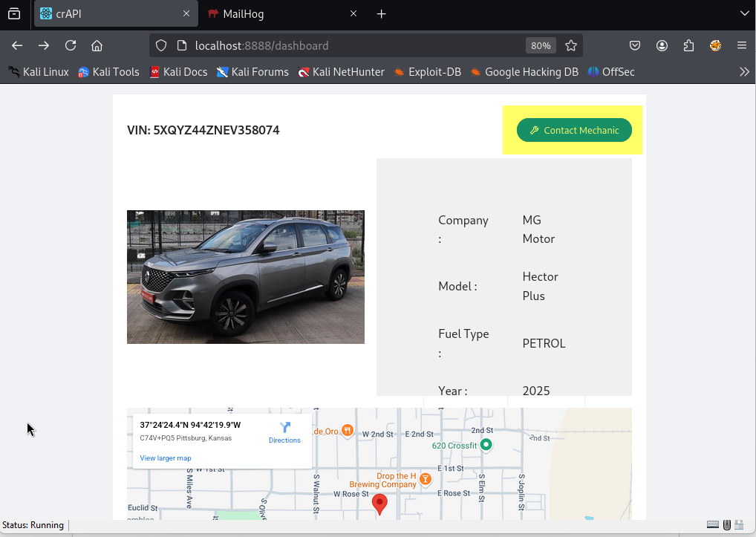Viewport: 756px width, 537px height.
Task: Open a new tab with plus button
Action: tap(382, 14)
